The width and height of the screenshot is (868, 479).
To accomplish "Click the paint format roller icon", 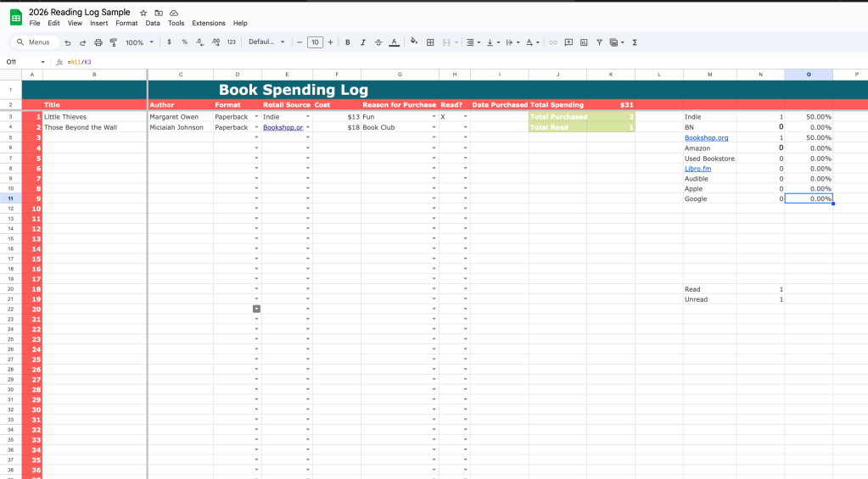I will point(113,42).
